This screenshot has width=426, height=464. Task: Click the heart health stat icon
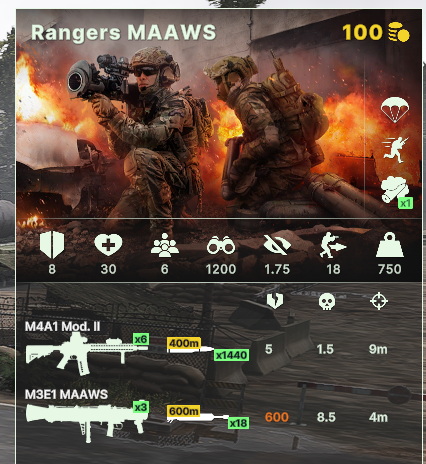pyautogui.click(x=108, y=245)
